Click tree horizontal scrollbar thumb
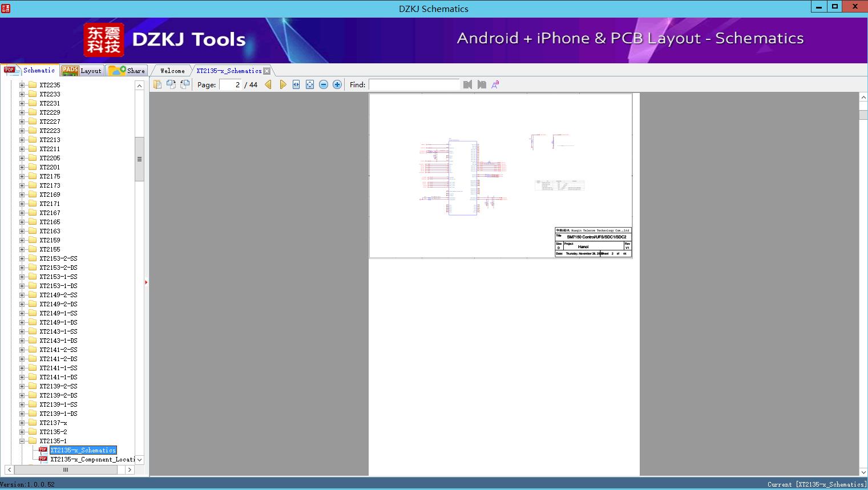Screen dimensions: 868x490 point(66,469)
